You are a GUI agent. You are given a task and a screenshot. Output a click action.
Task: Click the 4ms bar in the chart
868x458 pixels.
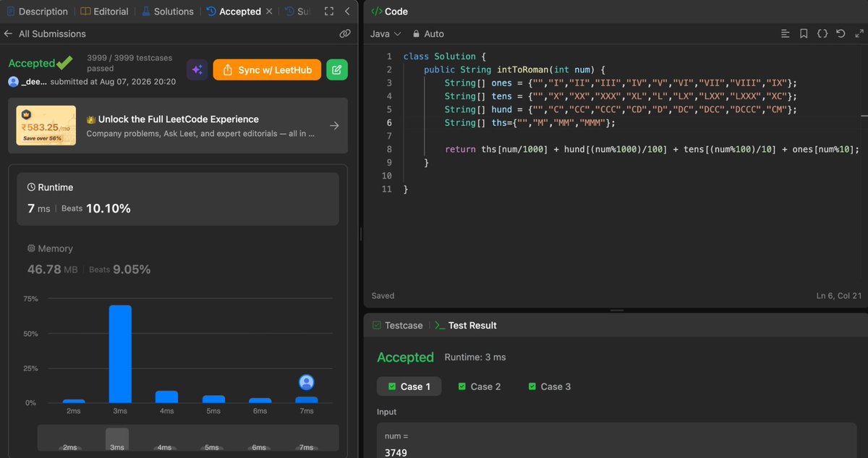[166, 396]
